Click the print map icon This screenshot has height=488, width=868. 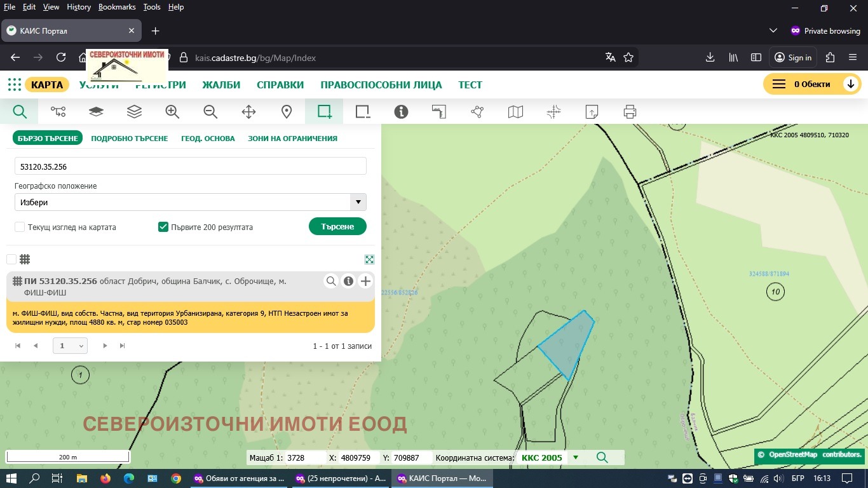[x=630, y=112]
